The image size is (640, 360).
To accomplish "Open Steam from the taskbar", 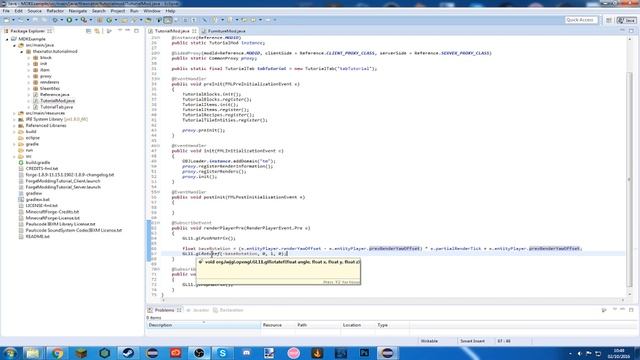I will pyautogui.click(x=128, y=353).
